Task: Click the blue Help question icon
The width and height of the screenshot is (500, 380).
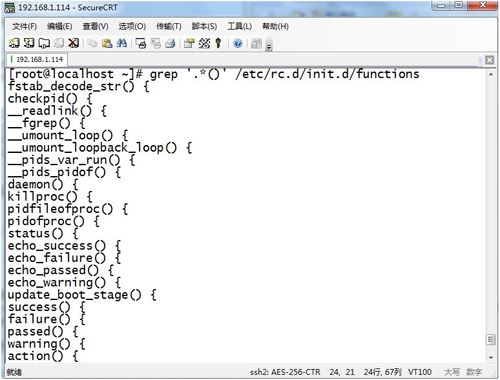Action: [x=238, y=43]
